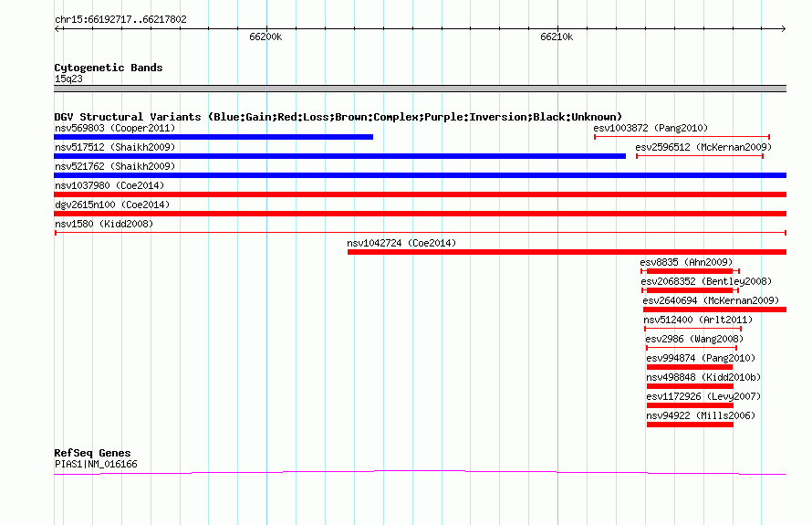
Task: Click the nsv512400 (Arlt2011) label
Action: [x=698, y=320]
